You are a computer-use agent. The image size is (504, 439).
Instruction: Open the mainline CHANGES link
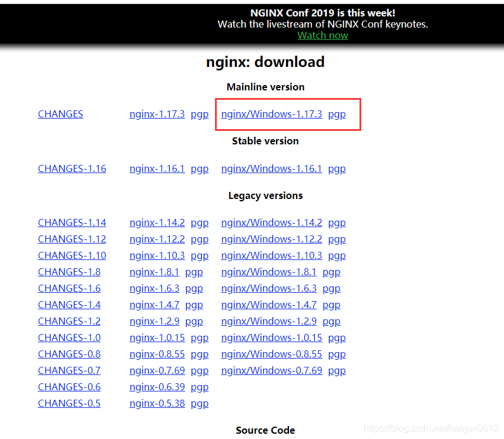coord(61,114)
